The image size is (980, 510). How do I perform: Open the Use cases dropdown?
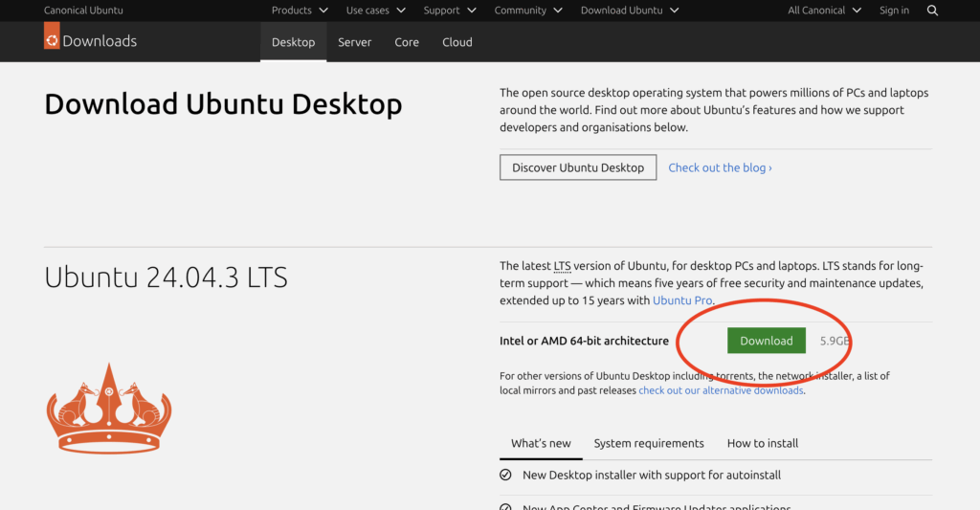tap(375, 11)
